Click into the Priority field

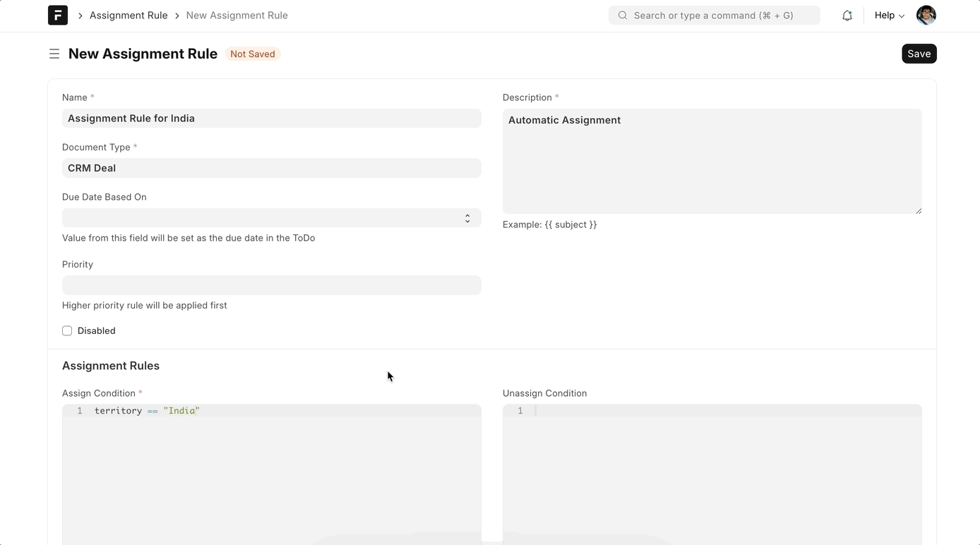(x=272, y=285)
